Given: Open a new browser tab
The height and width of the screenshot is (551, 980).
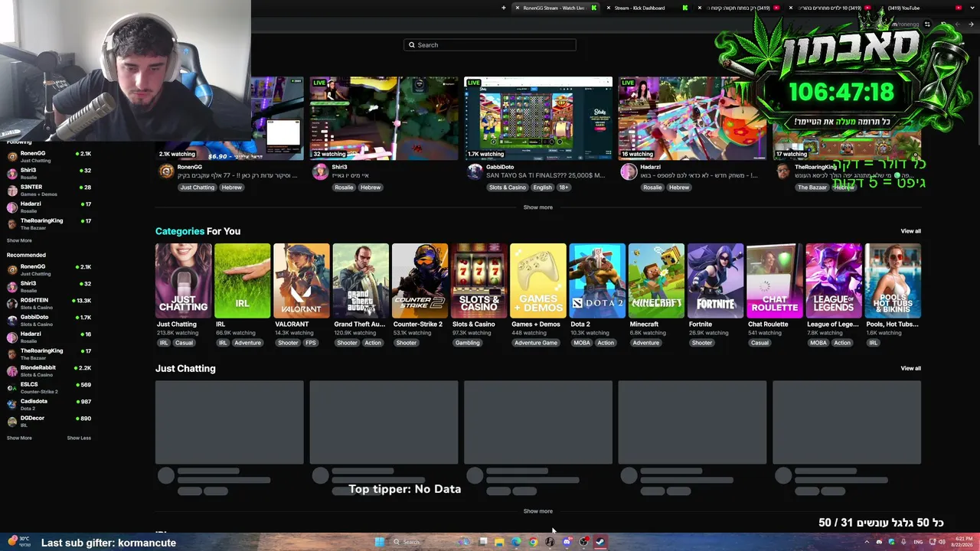Looking at the screenshot, I should 504,8.
